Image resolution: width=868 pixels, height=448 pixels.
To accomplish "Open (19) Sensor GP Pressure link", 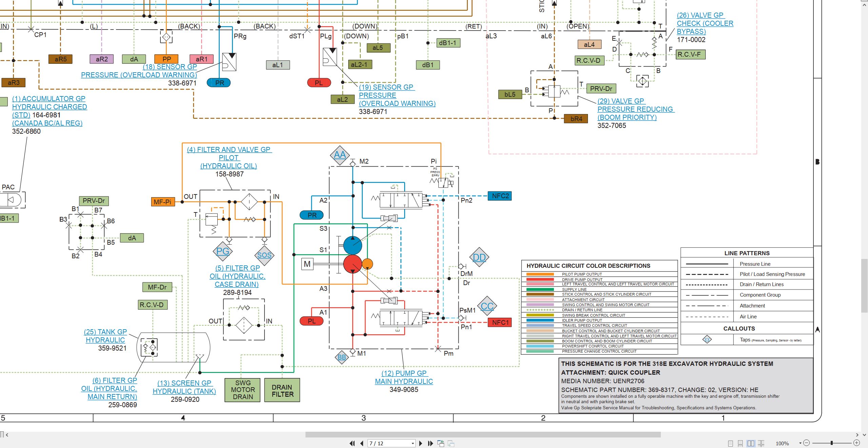I will point(397,95).
